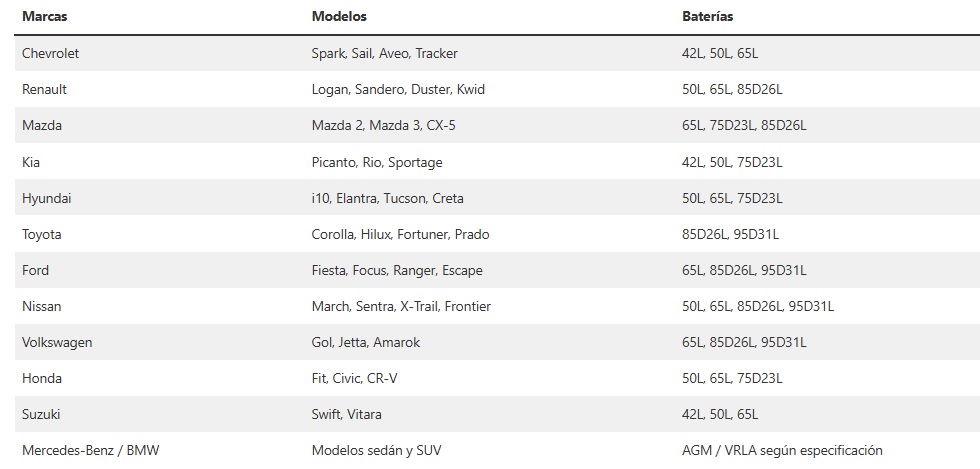Viewport: 980px width, 469px height.
Task: Click the Volkswagen brand cell
Action: click(57, 342)
